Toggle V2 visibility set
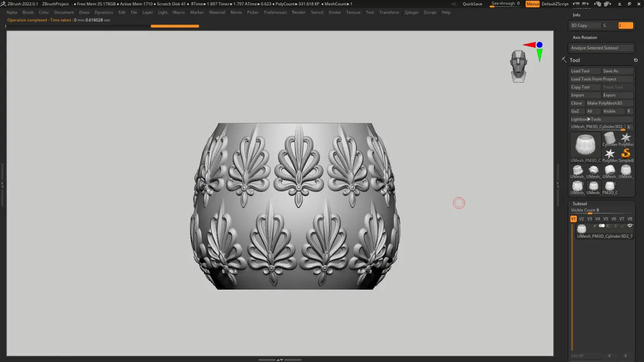Viewport: 644px width, 362px height. (581, 219)
